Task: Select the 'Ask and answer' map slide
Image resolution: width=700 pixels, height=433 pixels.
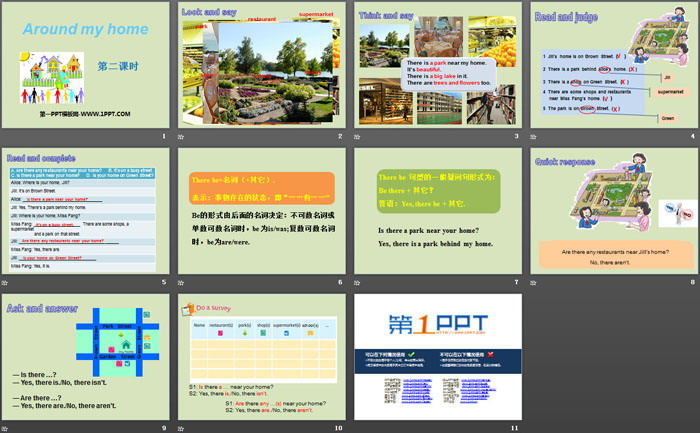Action: (x=85, y=356)
